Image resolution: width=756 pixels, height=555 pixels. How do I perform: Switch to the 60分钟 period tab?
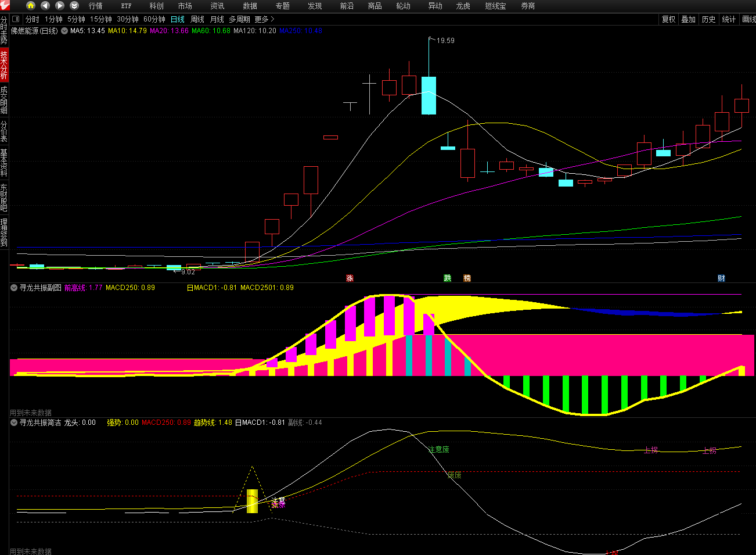154,19
